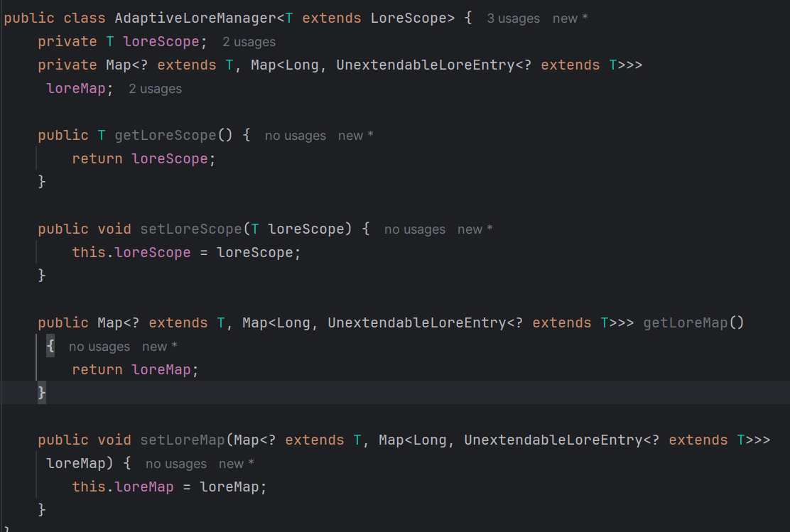790x532 pixels.
Task: Click 'no usages' hint under getLoreMap()
Action: pyautogui.click(x=99, y=347)
